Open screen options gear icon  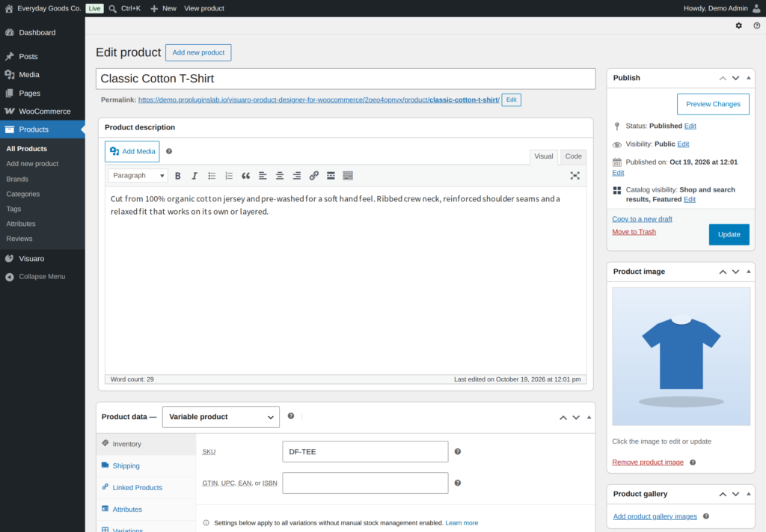tap(738, 25)
